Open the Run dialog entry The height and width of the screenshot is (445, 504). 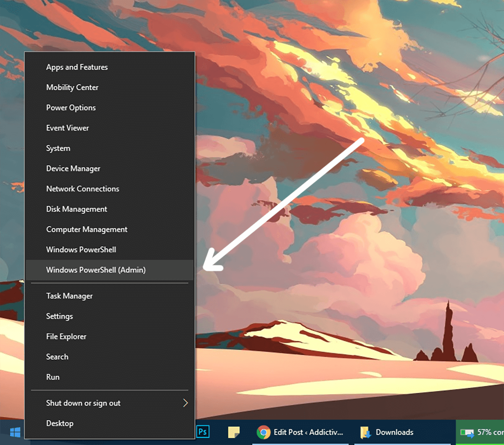pyautogui.click(x=110, y=377)
